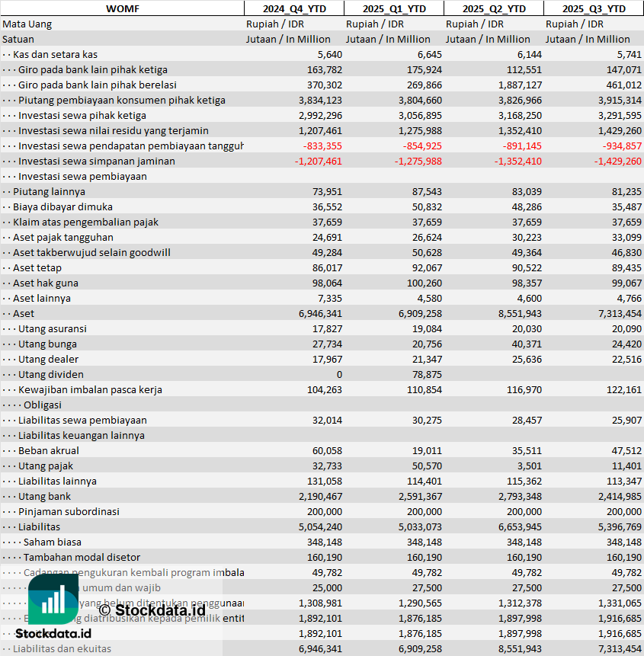Select value 163,782 in Giro pihak ketiga row

point(325,70)
